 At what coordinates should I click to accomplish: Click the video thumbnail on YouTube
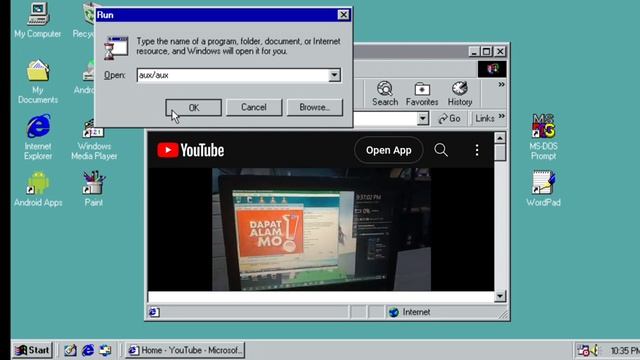pyautogui.click(x=321, y=229)
